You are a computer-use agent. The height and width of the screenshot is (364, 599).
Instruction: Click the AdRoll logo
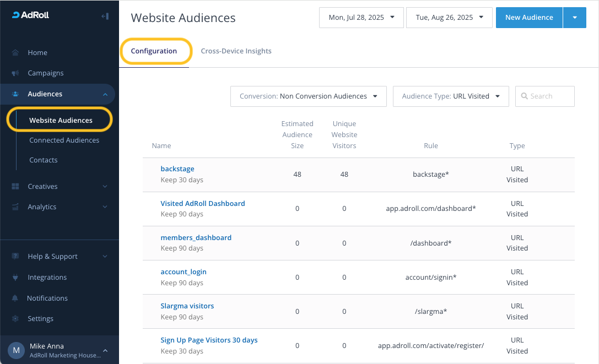(31, 15)
